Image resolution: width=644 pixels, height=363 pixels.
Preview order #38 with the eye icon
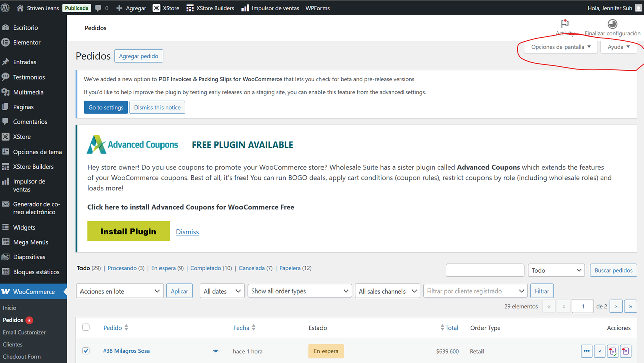click(x=216, y=351)
